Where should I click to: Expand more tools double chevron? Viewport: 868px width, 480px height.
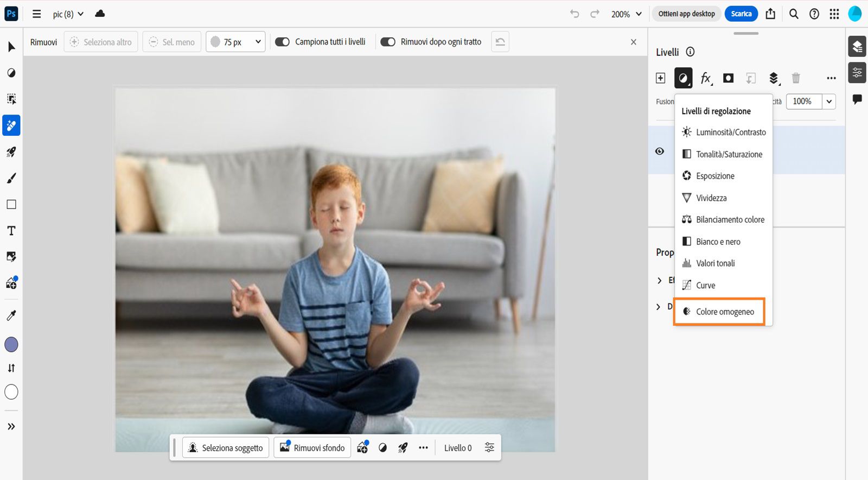click(x=11, y=427)
